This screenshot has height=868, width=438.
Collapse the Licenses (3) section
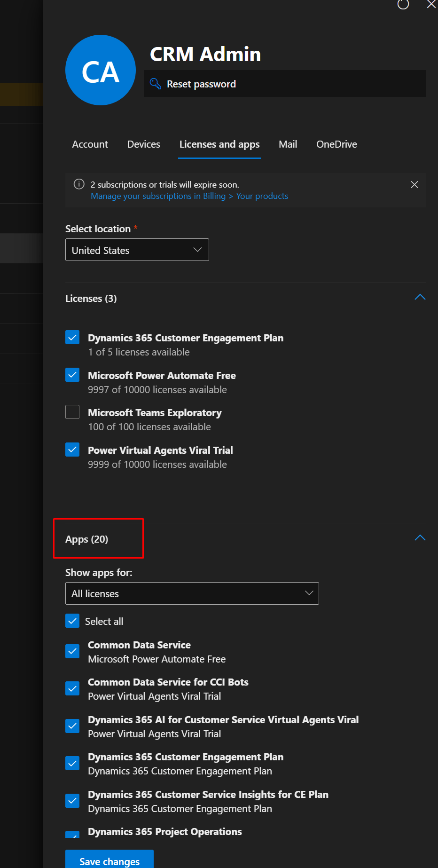420,297
